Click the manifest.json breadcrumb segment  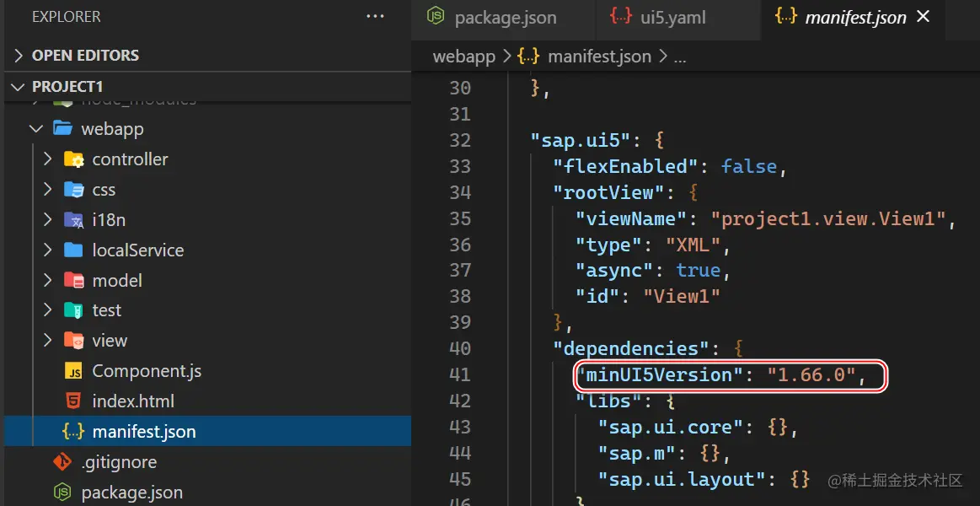coord(599,57)
